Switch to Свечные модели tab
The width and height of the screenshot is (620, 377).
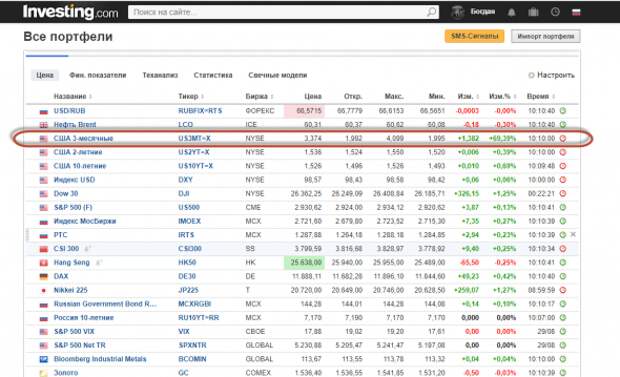tap(278, 75)
